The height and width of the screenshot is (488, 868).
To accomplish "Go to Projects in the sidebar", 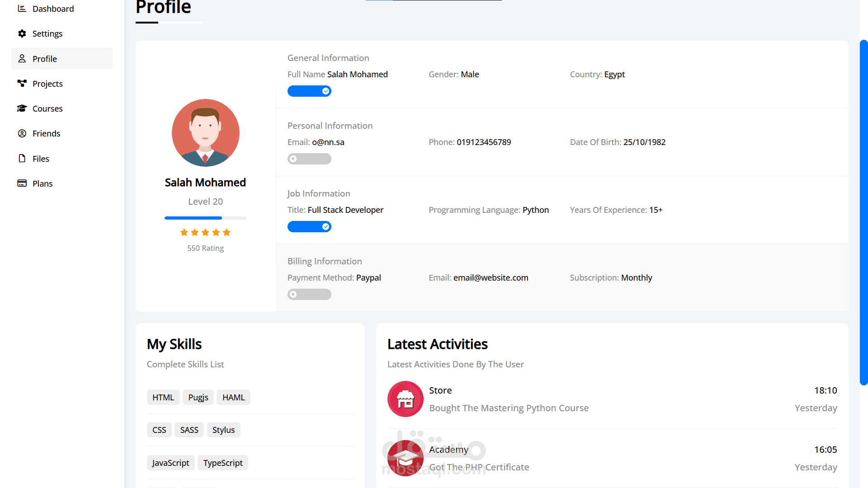I will 47,84.
